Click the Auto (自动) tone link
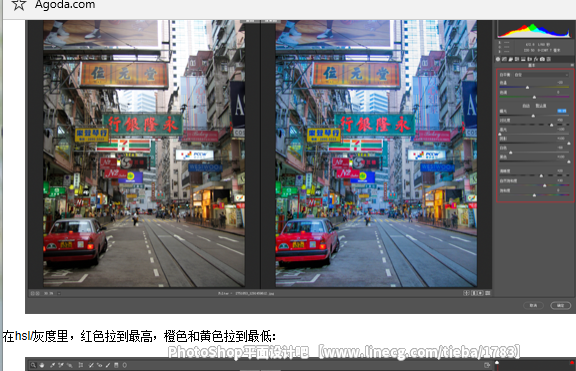The height and width of the screenshot is (371, 576). 526,106
